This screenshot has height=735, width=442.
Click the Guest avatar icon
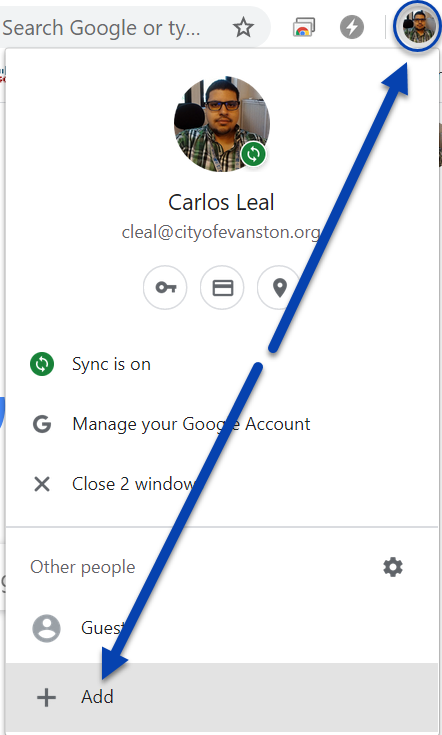click(46, 628)
